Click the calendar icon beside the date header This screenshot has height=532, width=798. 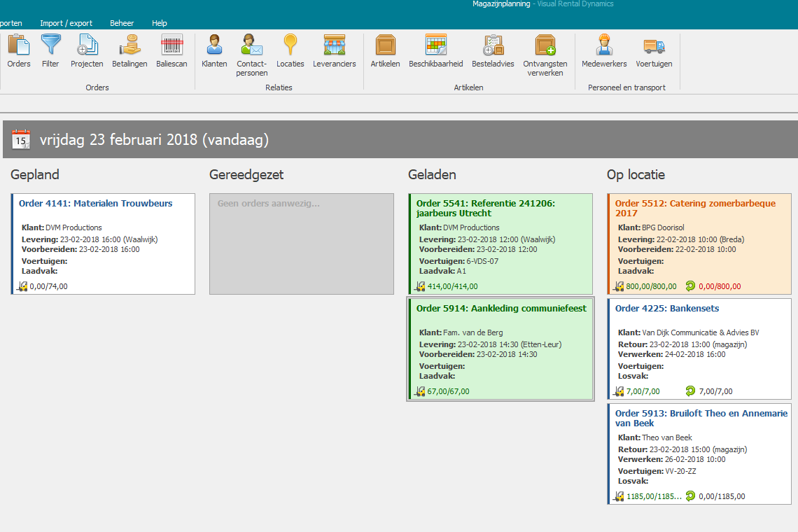tap(21, 139)
